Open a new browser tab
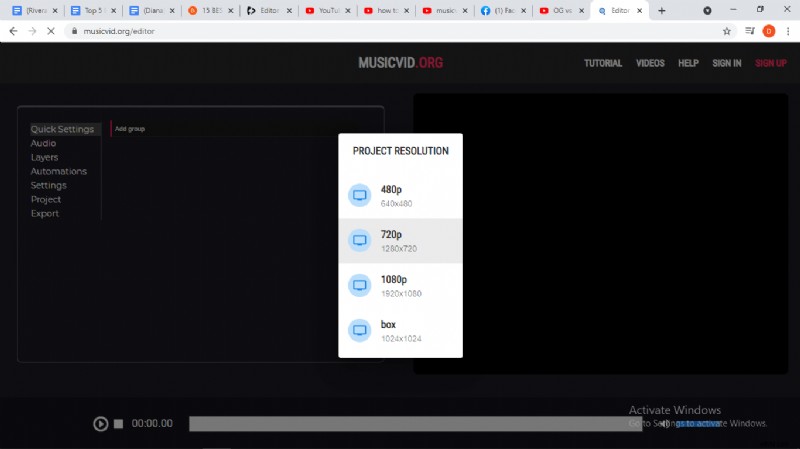 click(661, 10)
